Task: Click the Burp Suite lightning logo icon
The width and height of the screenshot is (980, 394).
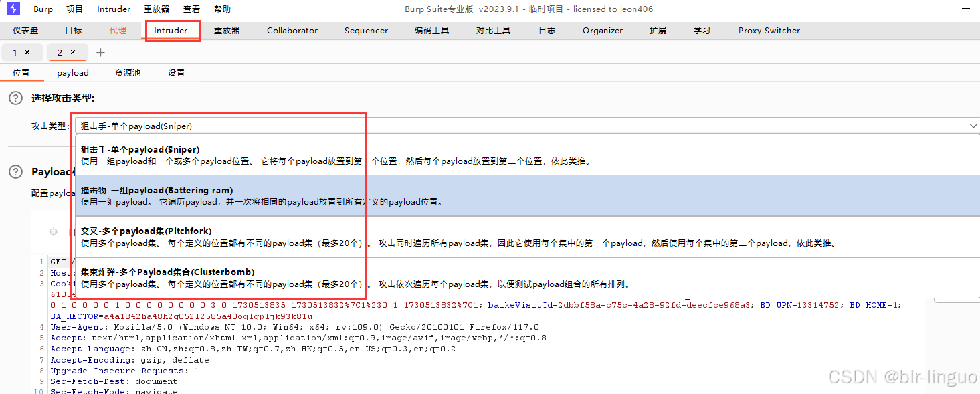Action: click(x=13, y=9)
